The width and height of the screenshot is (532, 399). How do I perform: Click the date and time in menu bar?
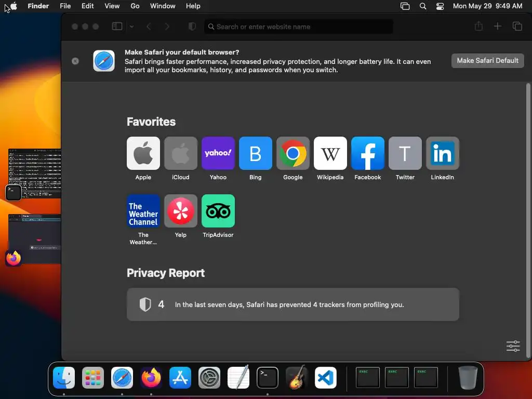pyautogui.click(x=487, y=6)
